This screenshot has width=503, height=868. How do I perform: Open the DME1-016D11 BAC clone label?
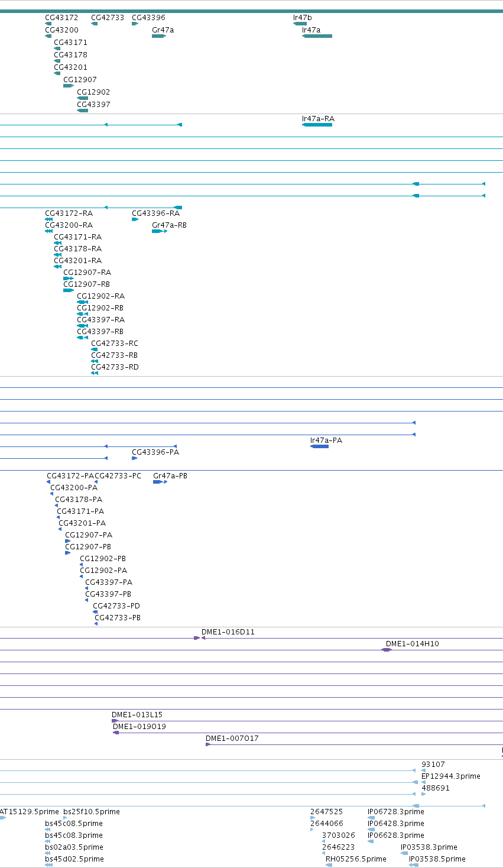coord(228,632)
